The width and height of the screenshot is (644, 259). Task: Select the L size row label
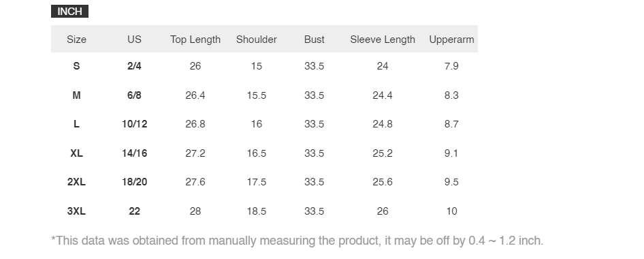(x=76, y=124)
